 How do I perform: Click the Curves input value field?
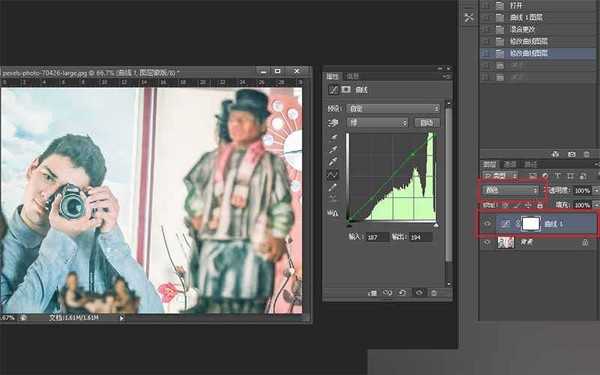click(377, 237)
